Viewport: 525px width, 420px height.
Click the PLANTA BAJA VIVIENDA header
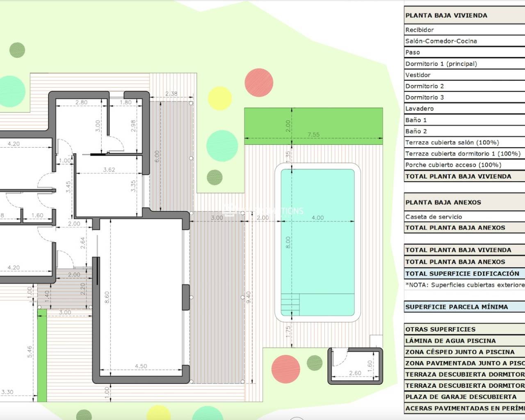[x=446, y=15]
